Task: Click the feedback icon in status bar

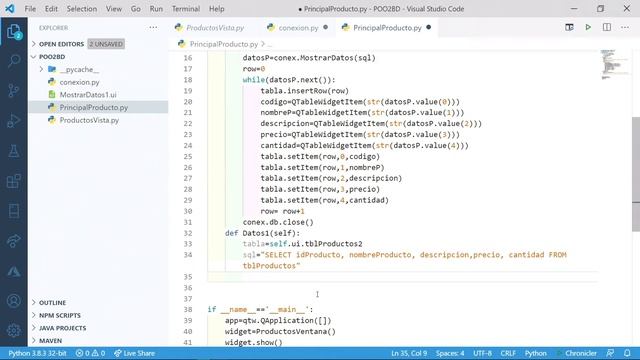Action: click(x=610, y=353)
